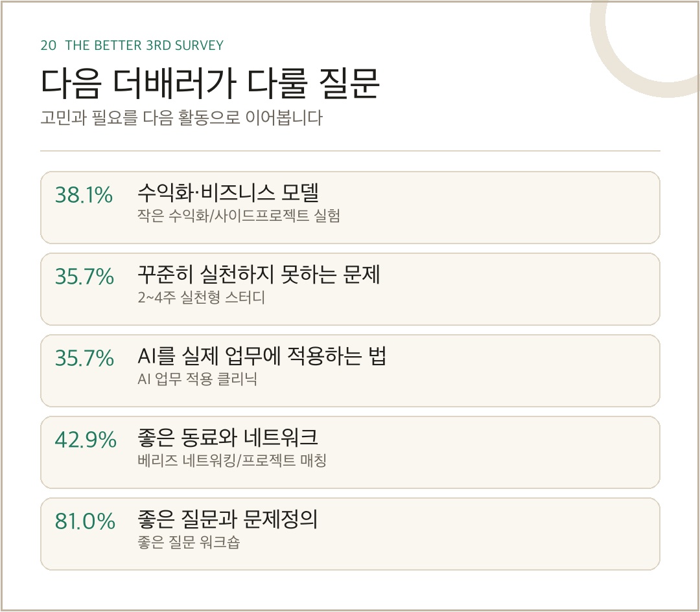Select the 좋은 동료와 네트워크 card title
The image size is (700, 612).
pos(227,437)
